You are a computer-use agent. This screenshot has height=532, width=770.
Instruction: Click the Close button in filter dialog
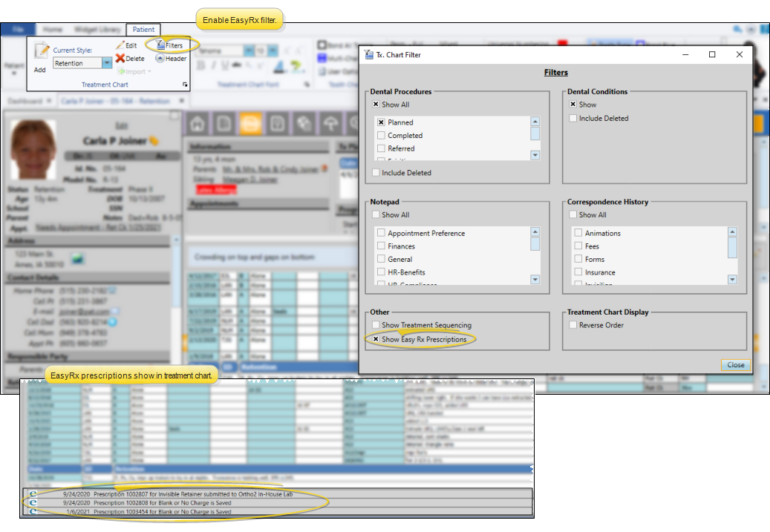click(735, 365)
